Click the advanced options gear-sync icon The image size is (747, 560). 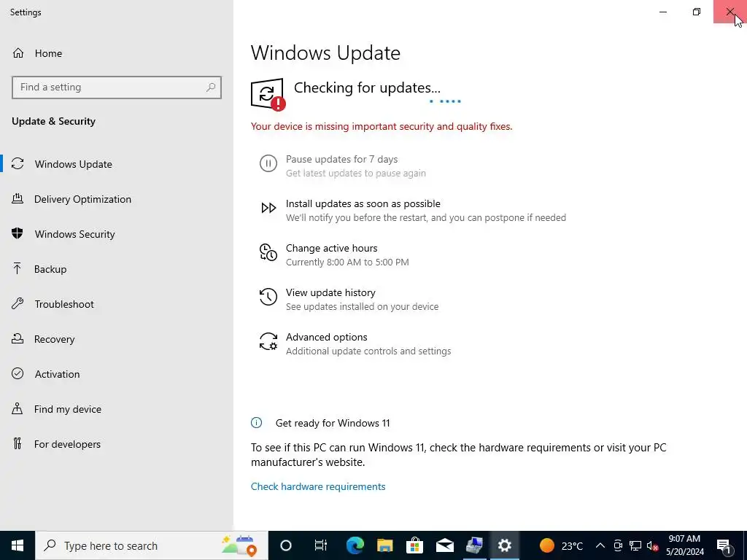coord(268,341)
